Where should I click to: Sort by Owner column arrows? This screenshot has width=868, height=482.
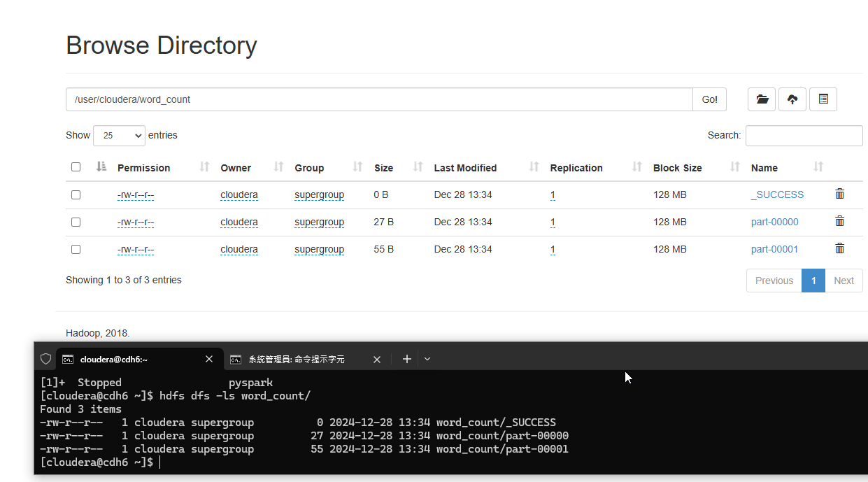click(278, 166)
